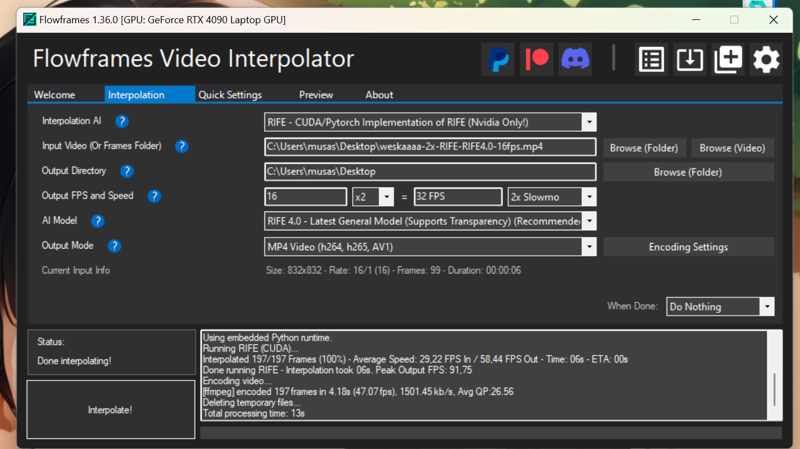Select the Interpolation tab
Screen dimensions: 800x449
pyautogui.click(x=149, y=95)
